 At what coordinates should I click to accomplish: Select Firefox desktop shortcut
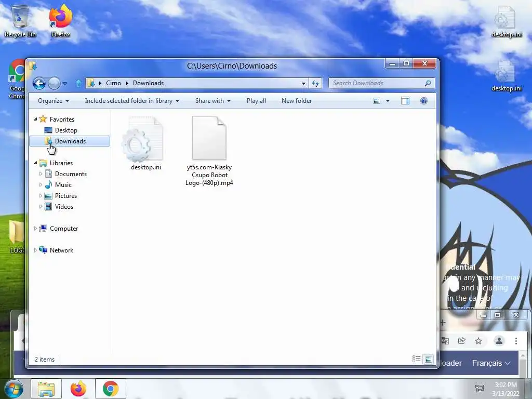[x=60, y=21]
